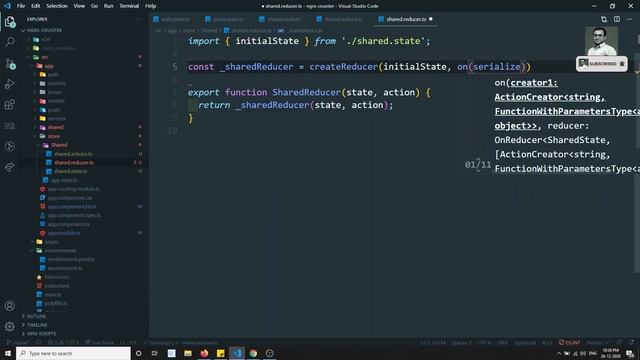Switch to VS Code in the taskbar
The height and width of the screenshot is (360, 640).
click(x=237, y=353)
